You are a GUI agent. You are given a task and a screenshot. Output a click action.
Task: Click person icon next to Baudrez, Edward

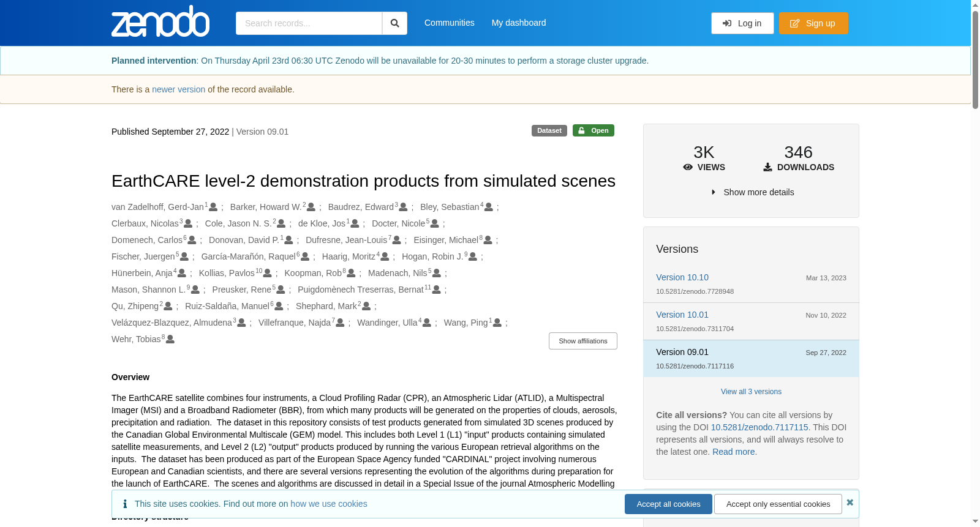coord(403,207)
